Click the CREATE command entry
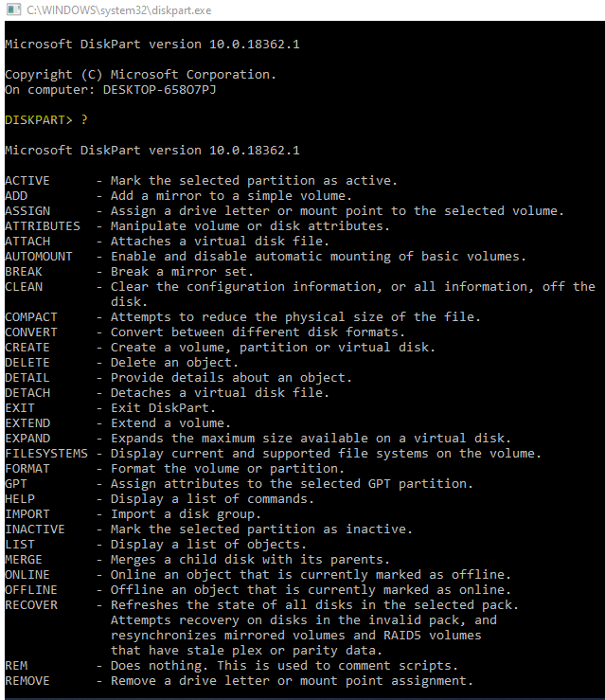 [27, 348]
